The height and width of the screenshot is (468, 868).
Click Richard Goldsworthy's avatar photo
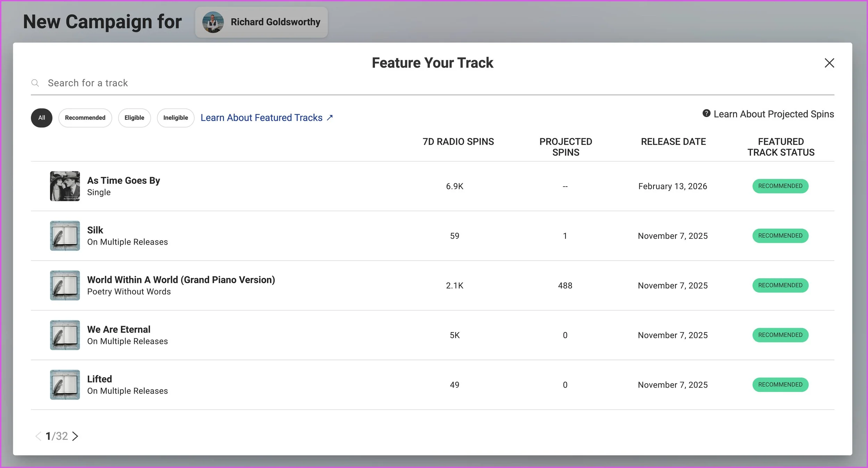pos(213,22)
